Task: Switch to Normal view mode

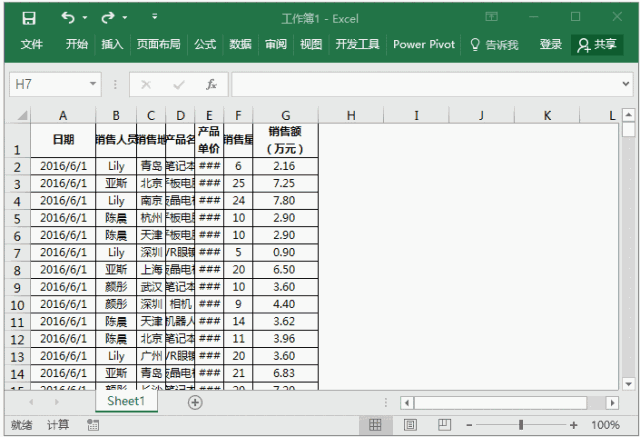Action: (375, 425)
